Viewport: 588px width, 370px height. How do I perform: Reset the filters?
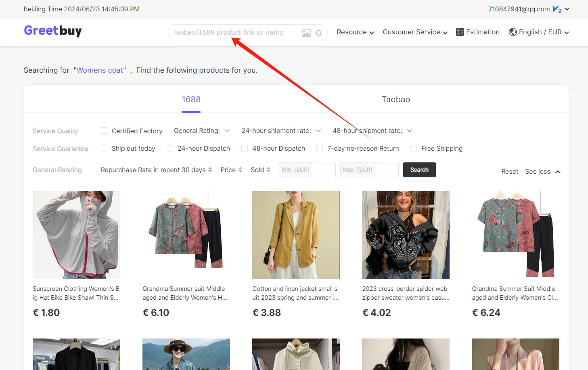pos(510,172)
